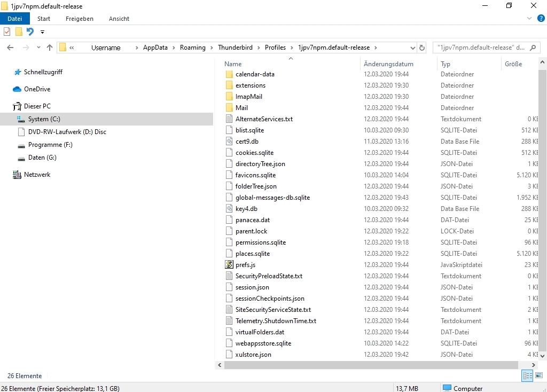Select the ImapMail folder icon

(229, 97)
